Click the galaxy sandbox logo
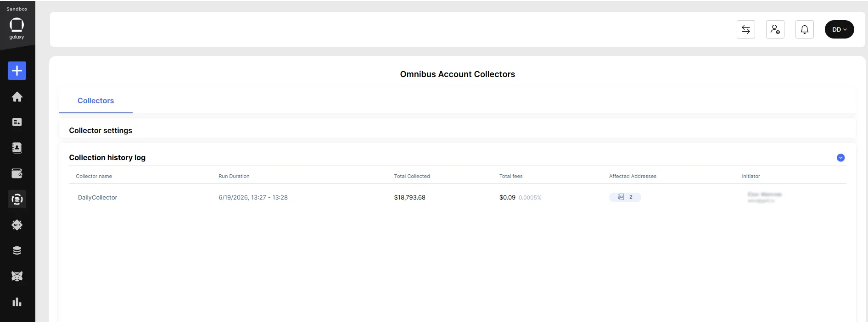The height and width of the screenshot is (322, 868). pyautogui.click(x=17, y=28)
